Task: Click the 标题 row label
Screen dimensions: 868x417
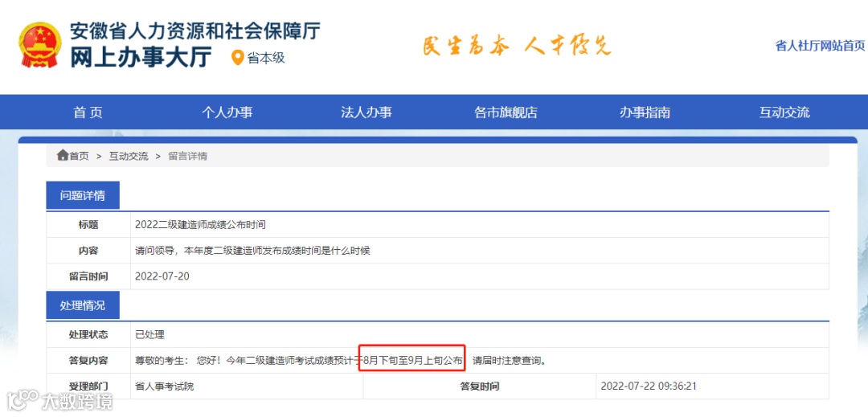Action: 88,224
